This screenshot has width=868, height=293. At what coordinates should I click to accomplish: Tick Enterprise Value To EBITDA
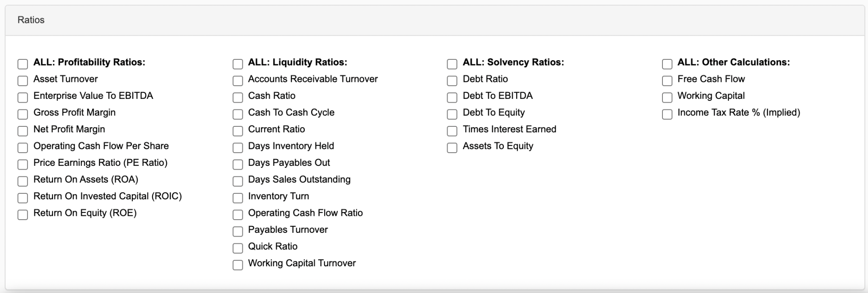tap(23, 98)
